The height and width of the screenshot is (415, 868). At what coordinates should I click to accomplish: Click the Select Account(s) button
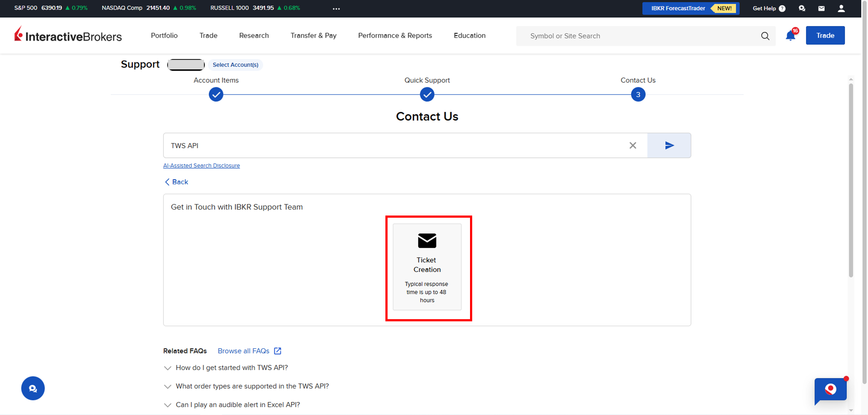click(x=235, y=65)
